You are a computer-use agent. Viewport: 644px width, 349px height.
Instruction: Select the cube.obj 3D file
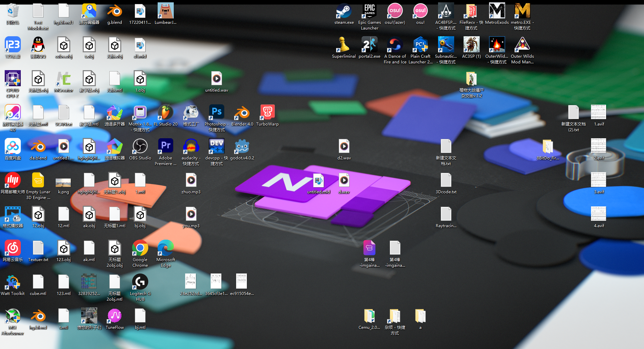(64, 45)
